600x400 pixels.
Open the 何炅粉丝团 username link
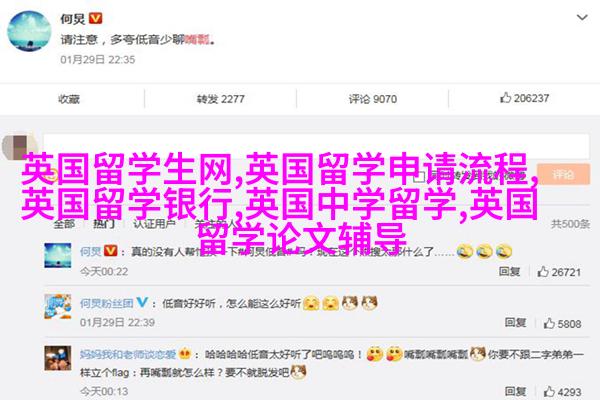(106, 304)
